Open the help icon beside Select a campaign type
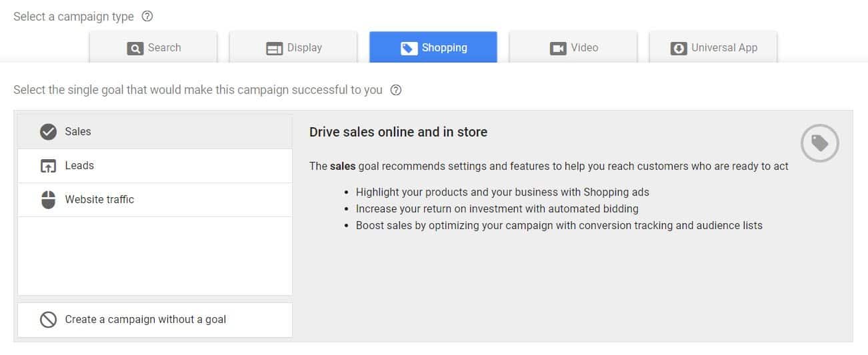 148,17
